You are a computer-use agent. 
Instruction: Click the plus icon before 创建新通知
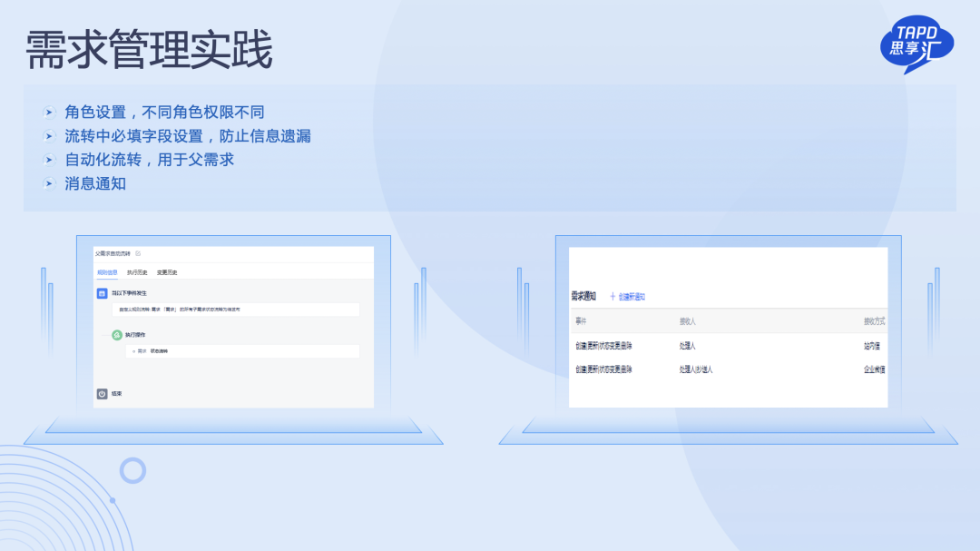[612, 297]
